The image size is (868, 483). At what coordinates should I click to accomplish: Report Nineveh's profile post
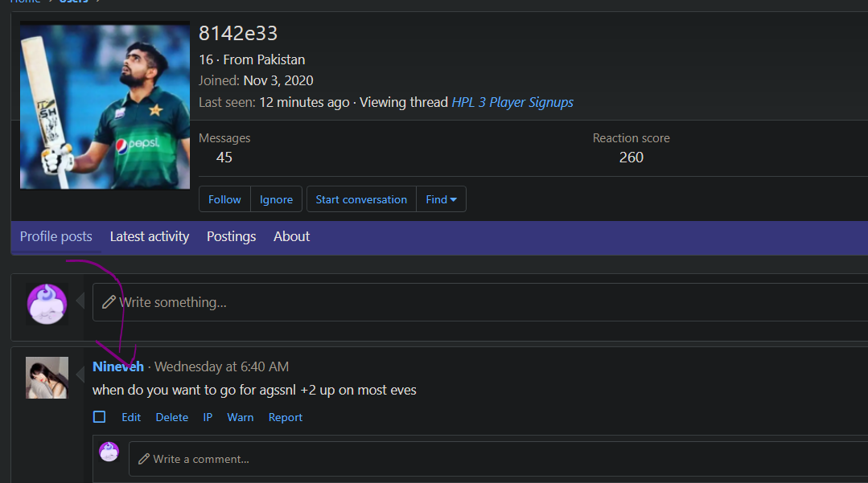pos(286,417)
